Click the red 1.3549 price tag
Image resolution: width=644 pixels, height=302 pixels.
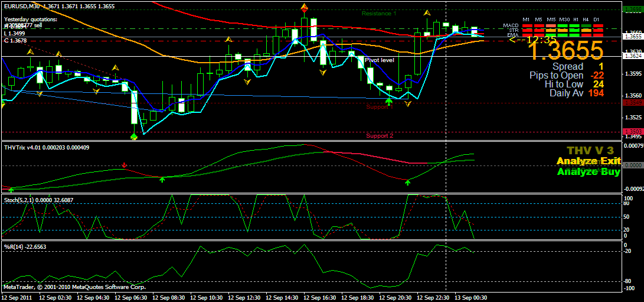tap(632, 103)
